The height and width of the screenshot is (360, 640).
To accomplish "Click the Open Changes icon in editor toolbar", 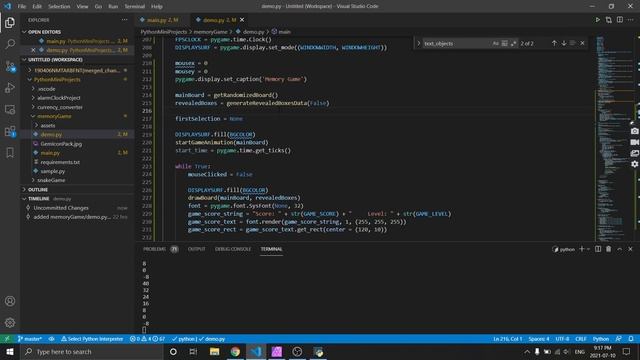I will point(609,20).
